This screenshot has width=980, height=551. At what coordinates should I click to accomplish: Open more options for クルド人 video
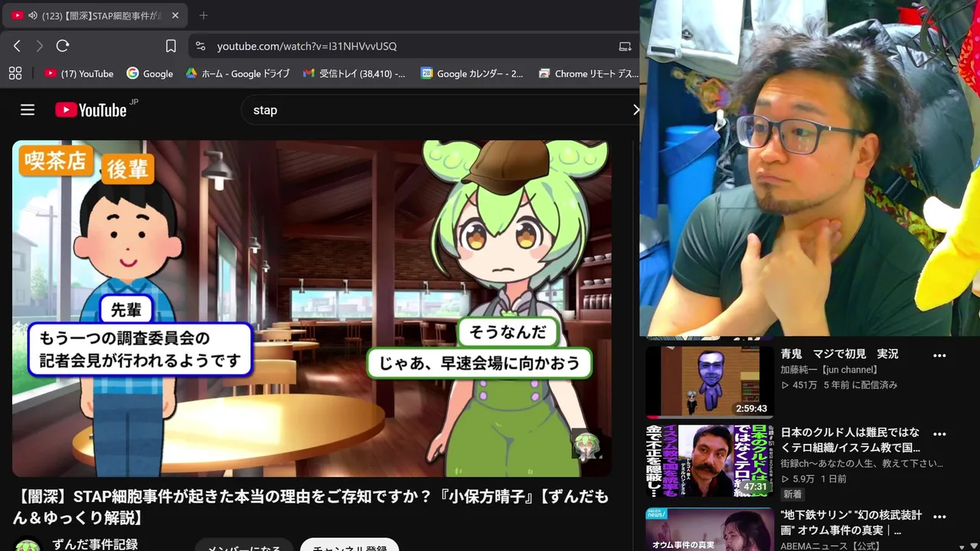coord(939,434)
